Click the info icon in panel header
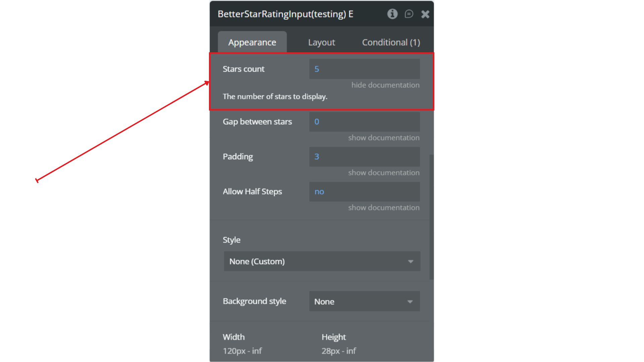Viewport: 644px width, 362px height. [392, 14]
